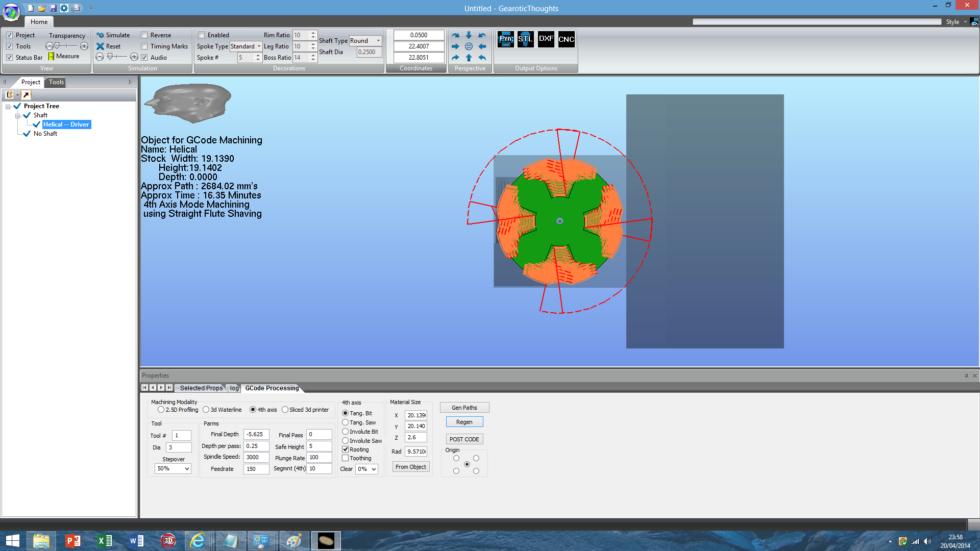
Task: Click the smiley face perspective reset icon
Action: click(x=469, y=46)
